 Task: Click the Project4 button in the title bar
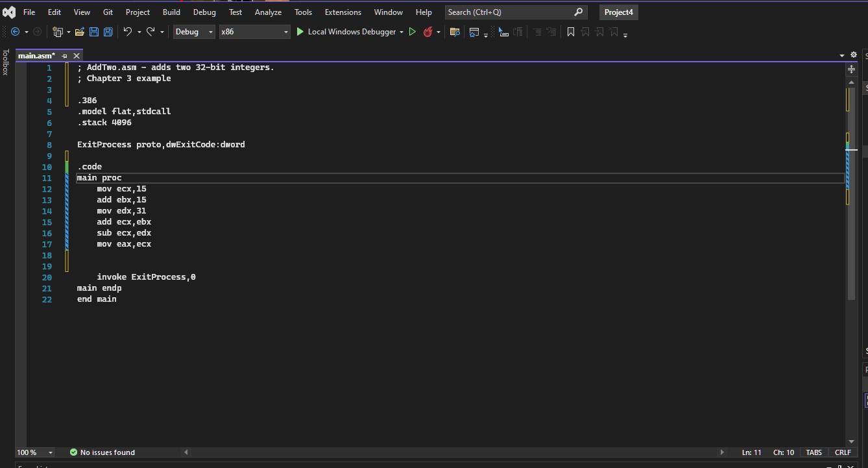pyautogui.click(x=618, y=12)
